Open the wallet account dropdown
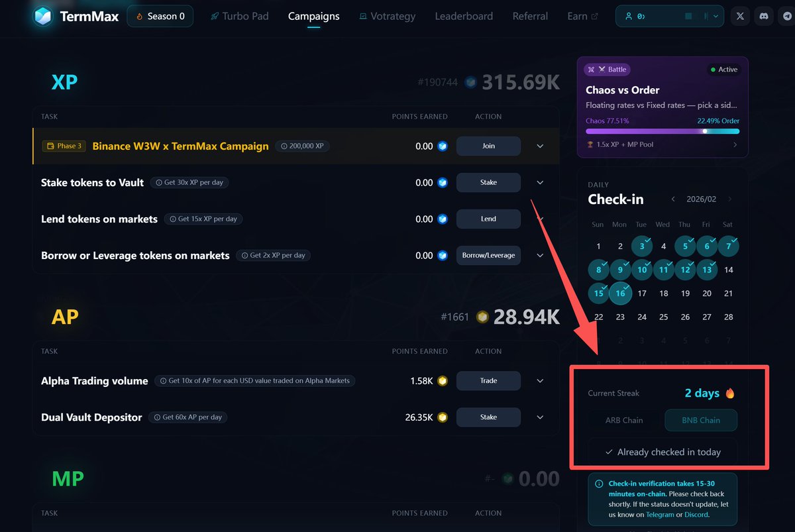The image size is (795, 532). (670, 16)
